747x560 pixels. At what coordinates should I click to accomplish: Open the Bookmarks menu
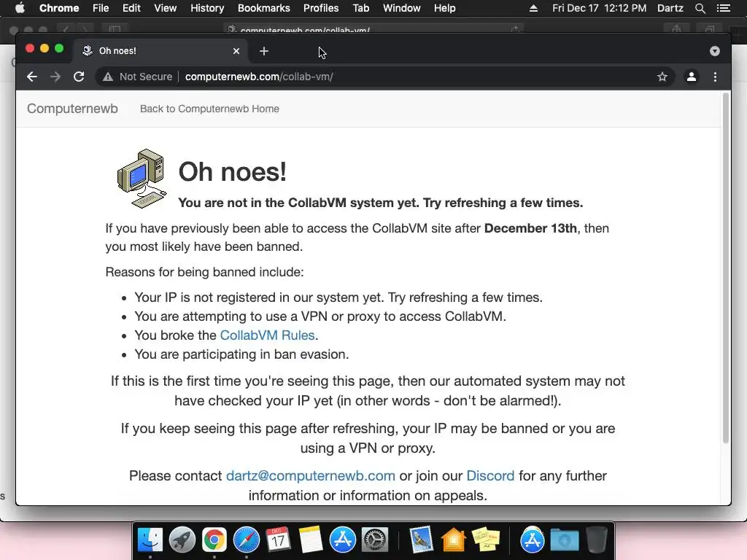tap(264, 8)
